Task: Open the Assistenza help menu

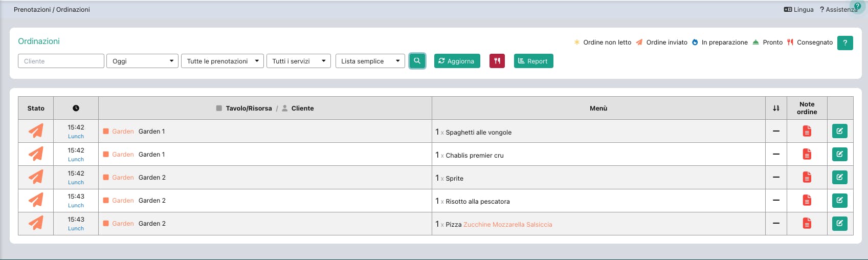Action: click(x=838, y=9)
